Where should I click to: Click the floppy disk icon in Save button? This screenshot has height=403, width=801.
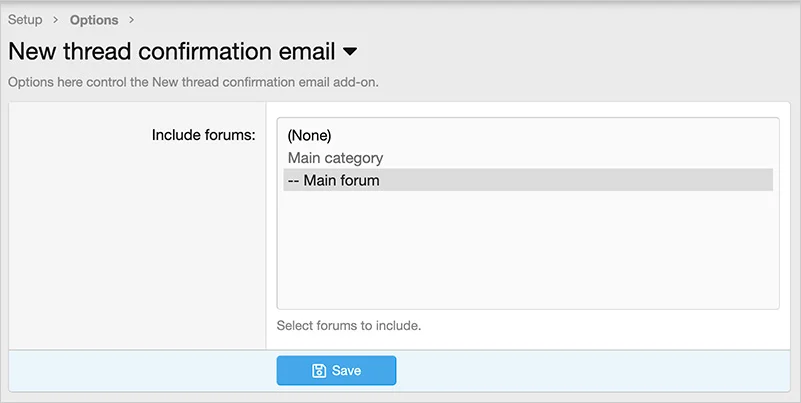click(x=319, y=371)
